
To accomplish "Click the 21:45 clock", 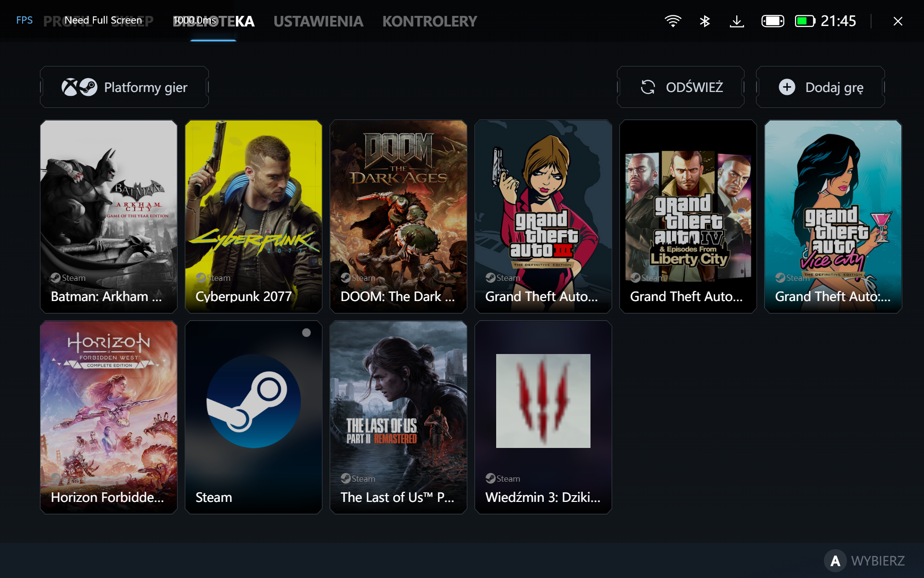I will point(838,21).
